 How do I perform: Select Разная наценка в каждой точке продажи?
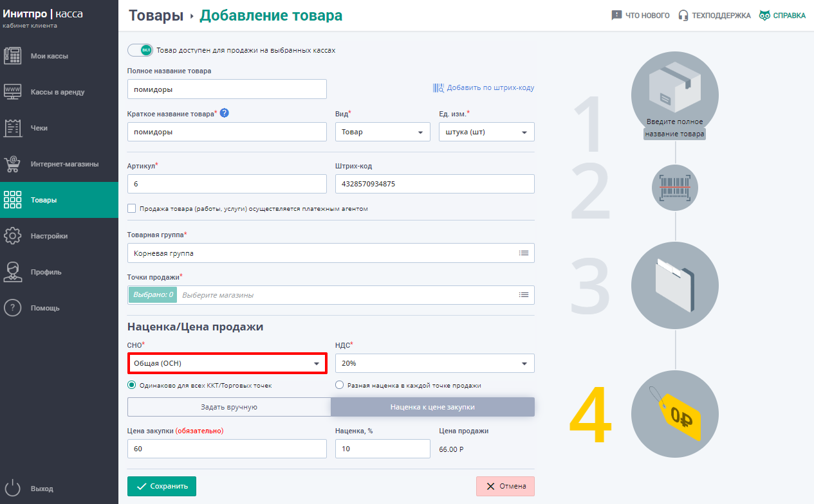(x=340, y=386)
